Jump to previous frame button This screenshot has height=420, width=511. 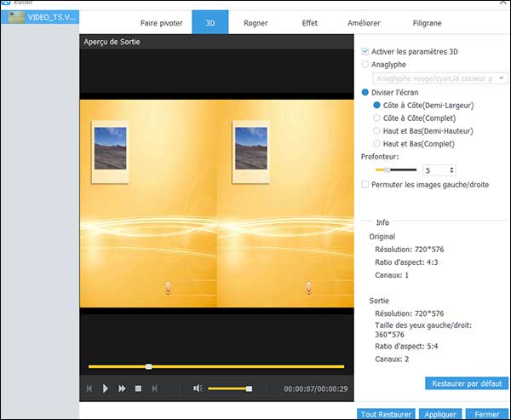89,388
